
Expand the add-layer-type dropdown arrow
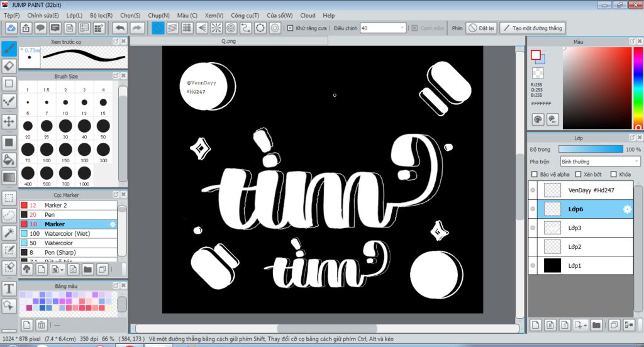[x=586, y=325]
